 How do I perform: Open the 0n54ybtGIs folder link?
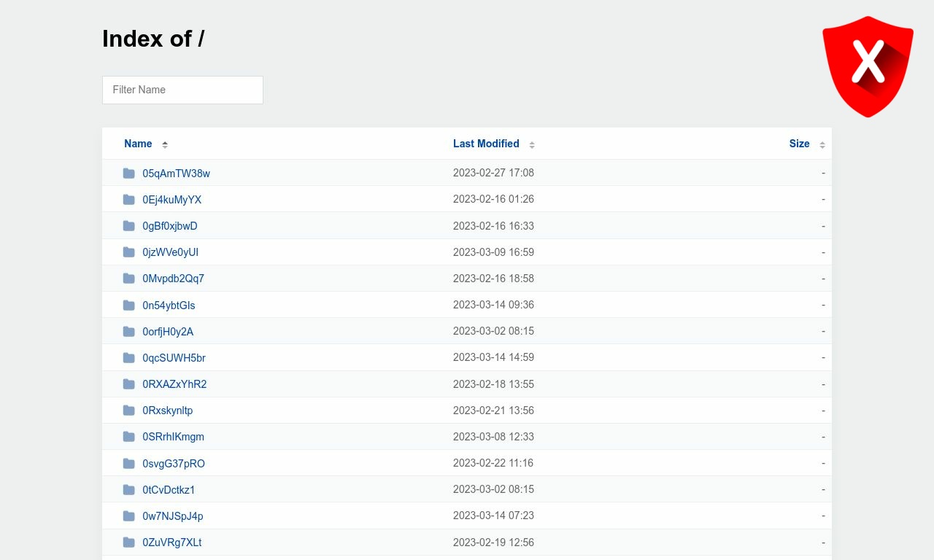[x=169, y=306]
